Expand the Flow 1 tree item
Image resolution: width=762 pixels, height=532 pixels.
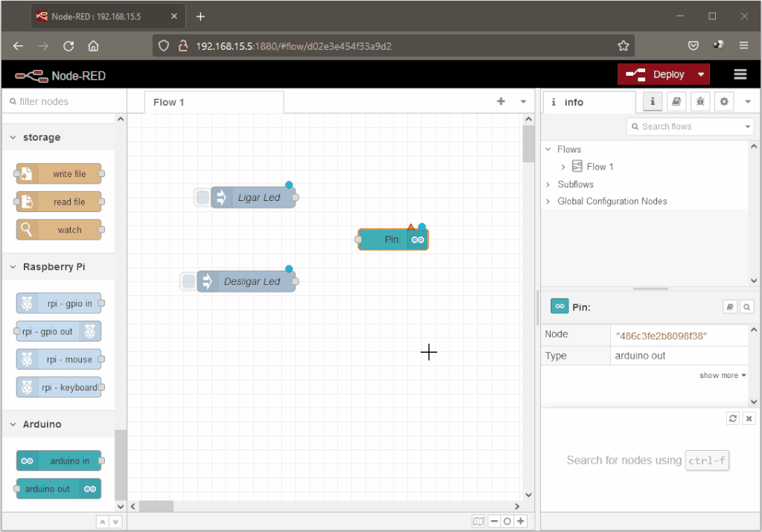click(x=563, y=167)
